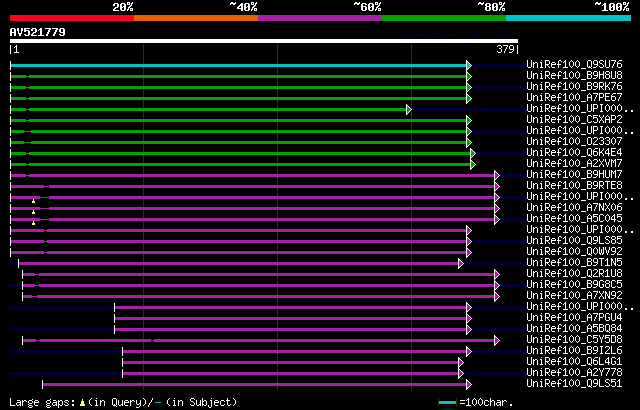Click the UniRef100_Q0WV92 label
The width and height of the screenshot is (640, 410).
pos(574,251)
